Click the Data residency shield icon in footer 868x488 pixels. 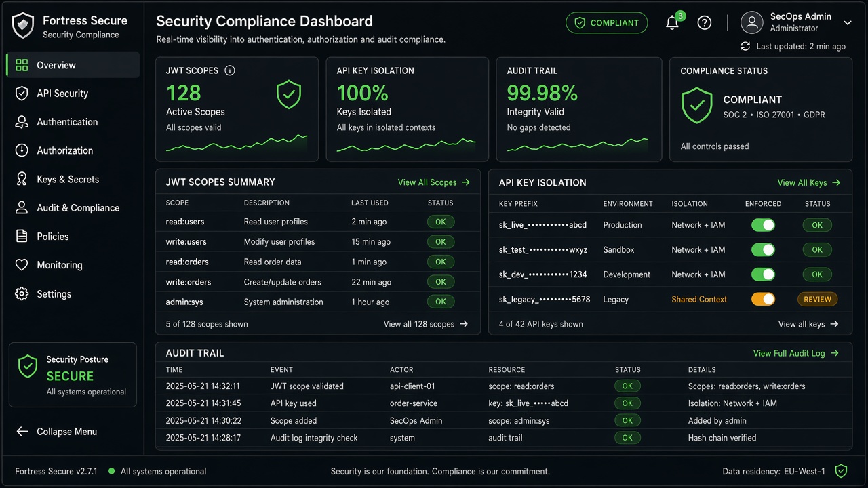[x=841, y=471]
